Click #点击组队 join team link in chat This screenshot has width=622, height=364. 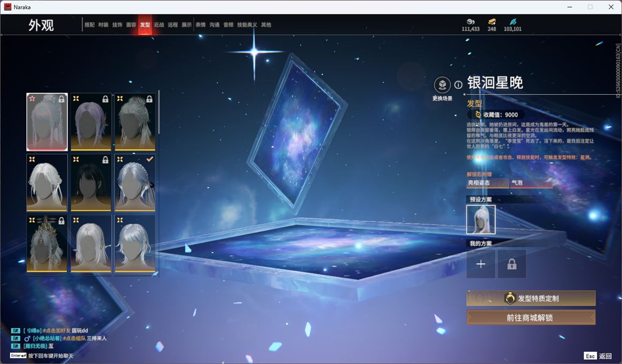(x=74, y=338)
